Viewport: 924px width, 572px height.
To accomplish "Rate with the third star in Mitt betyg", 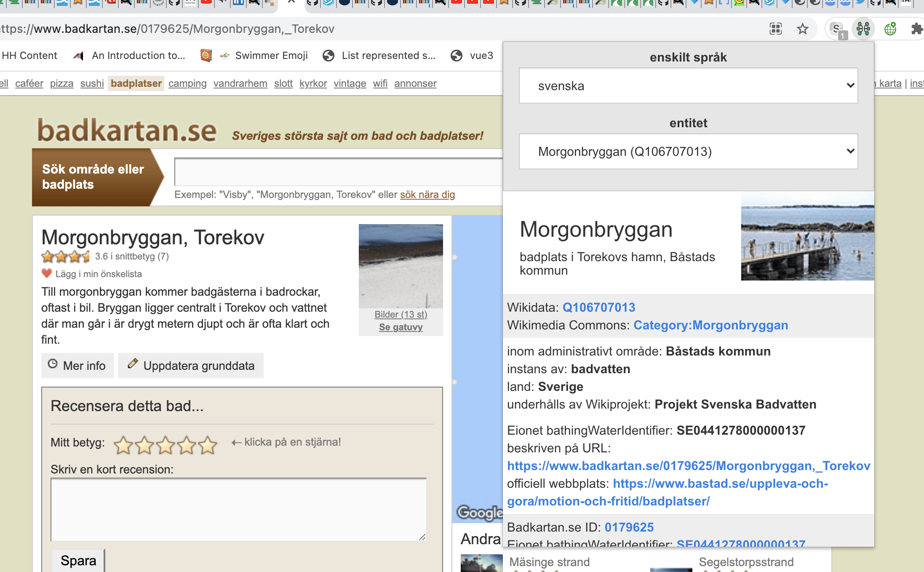I will [166, 445].
